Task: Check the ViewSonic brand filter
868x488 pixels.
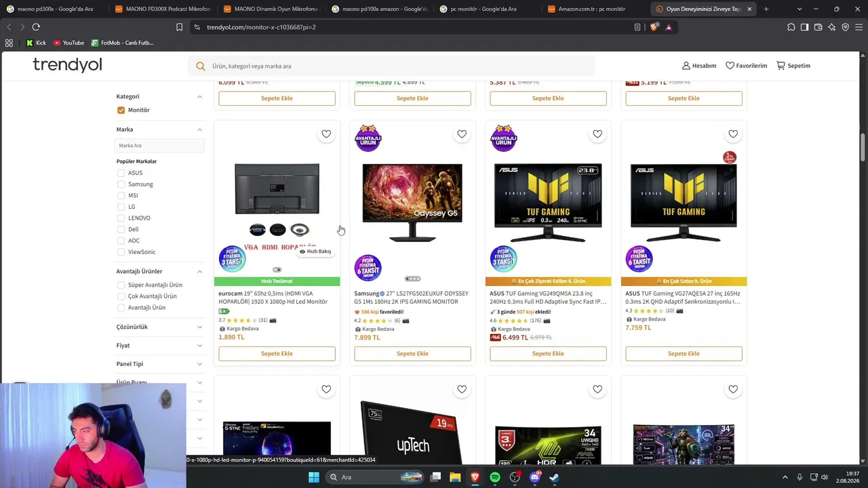Action: pyautogui.click(x=121, y=252)
